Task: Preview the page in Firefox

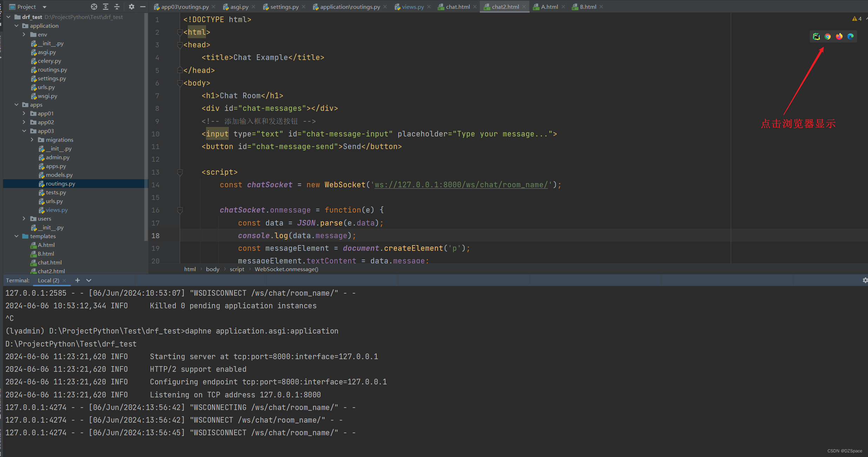Action: point(839,36)
